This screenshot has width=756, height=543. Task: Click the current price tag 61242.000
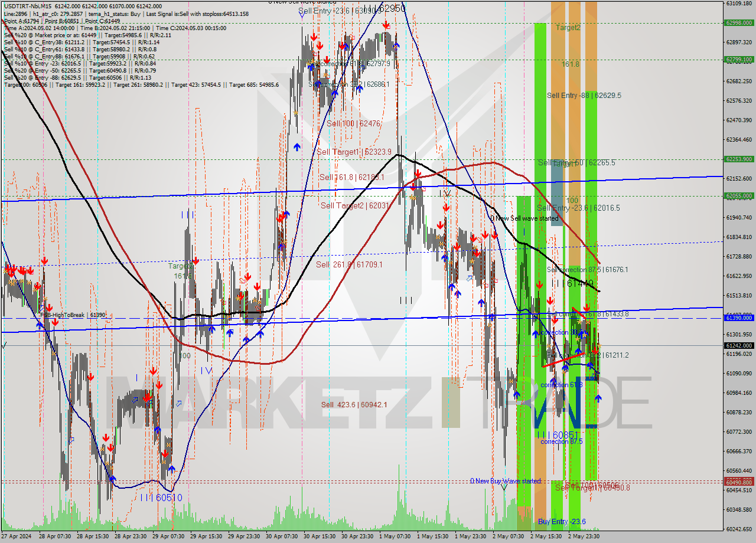click(738, 346)
